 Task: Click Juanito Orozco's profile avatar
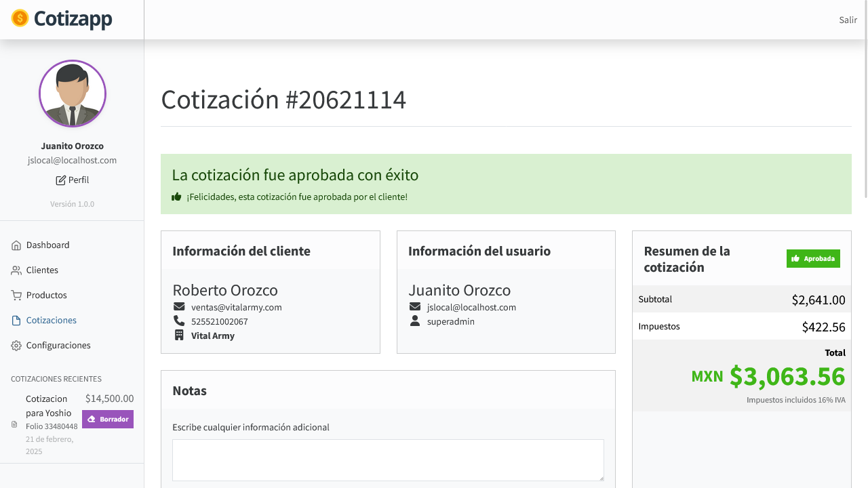73,94
